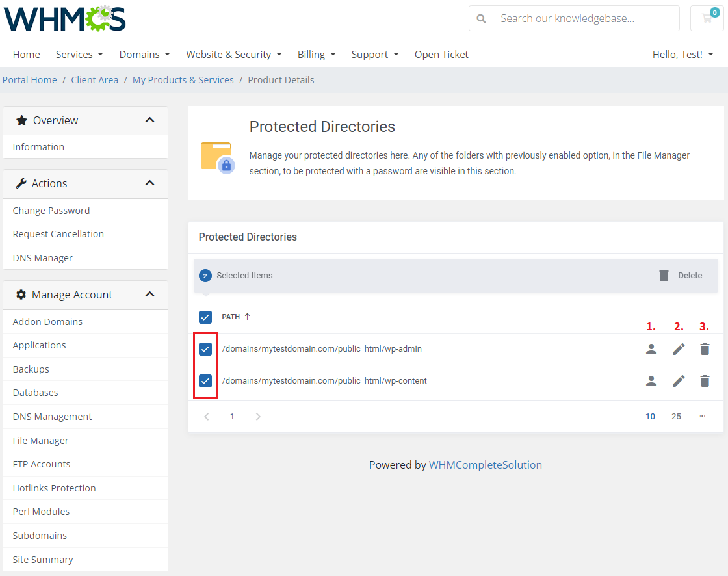The image size is (728, 576).
Task: Click the user icon for wp-content
Action: (x=651, y=381)
